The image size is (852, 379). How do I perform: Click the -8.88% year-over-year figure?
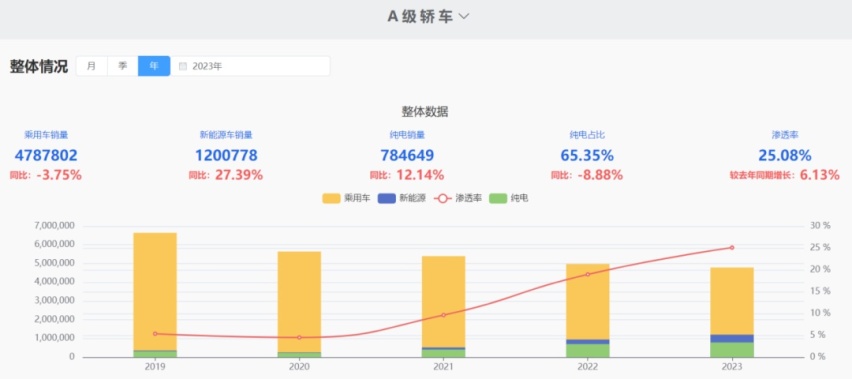coord(600,175)
